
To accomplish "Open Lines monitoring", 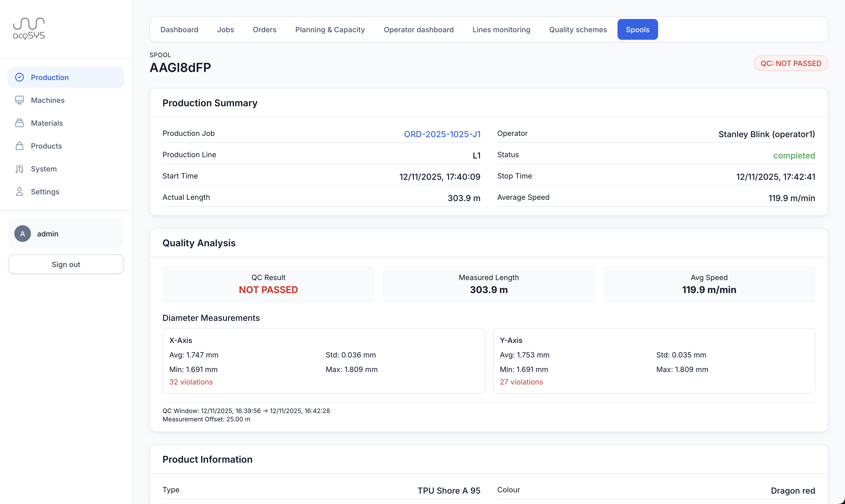I will point(501,30).
